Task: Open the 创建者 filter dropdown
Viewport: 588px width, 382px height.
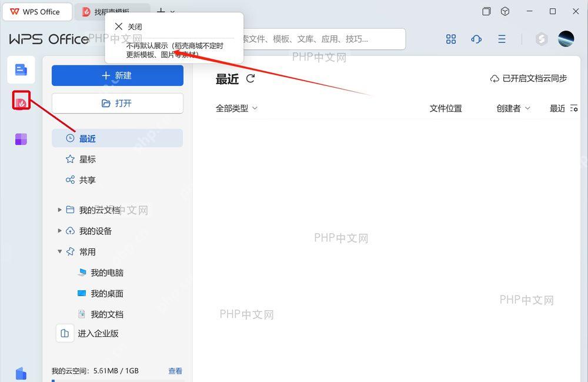Action: tap(513, 108)
